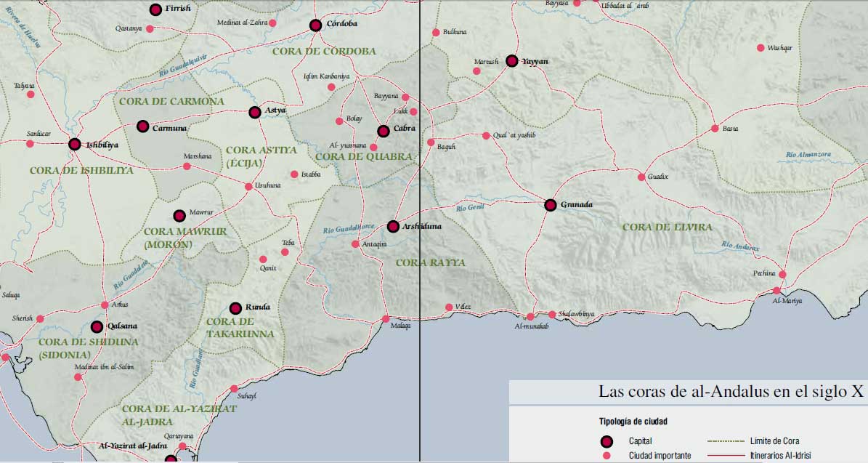The width and height of the screenshot is (868, 463).
Task: Click the Capital symbol in the legend
Action: pyautogui.click(x=609, y=441)
